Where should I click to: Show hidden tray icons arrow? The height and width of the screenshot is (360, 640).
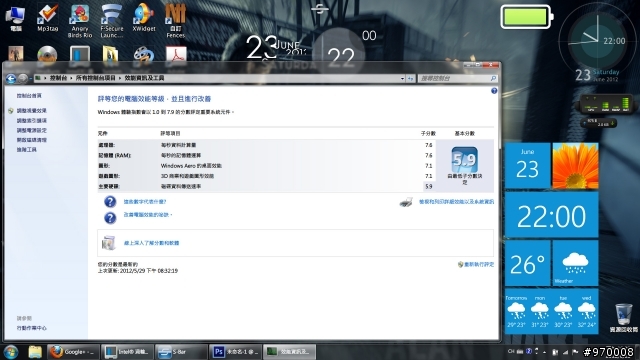(544, 352)
